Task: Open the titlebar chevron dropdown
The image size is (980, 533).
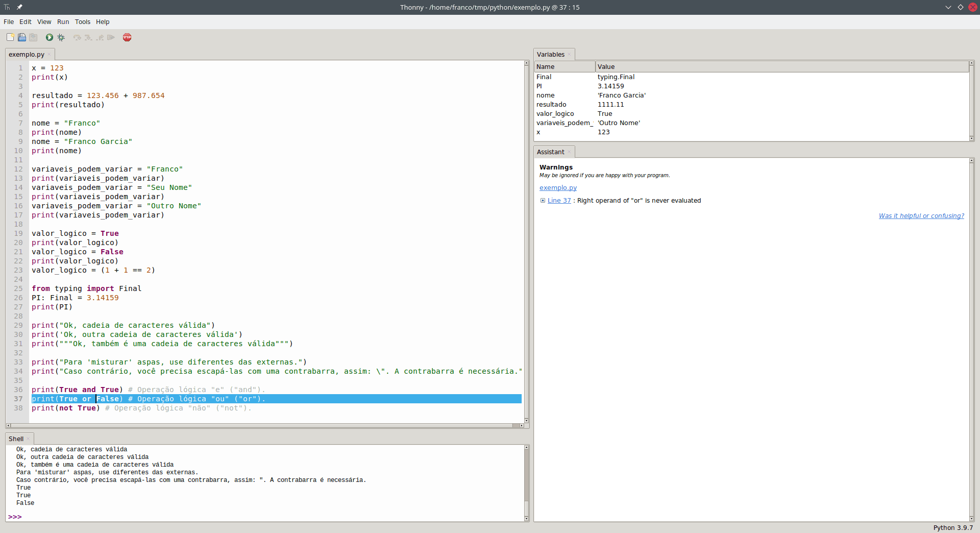Action: (948, 7)
